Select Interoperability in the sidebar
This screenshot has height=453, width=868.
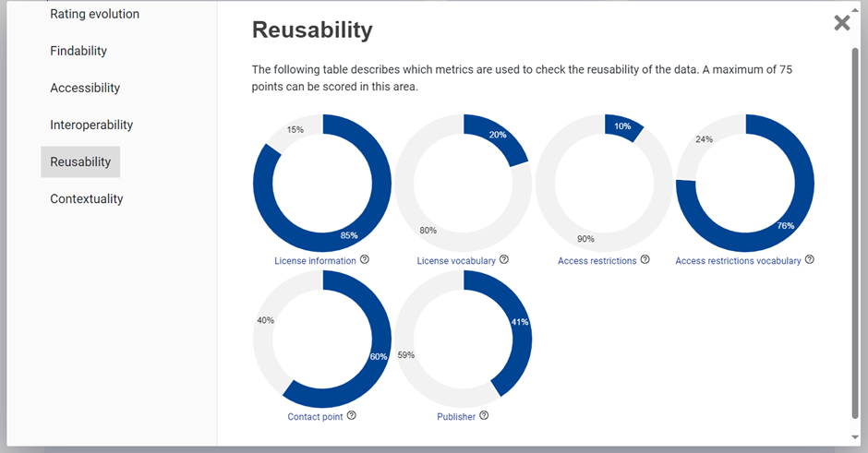pos(91,125)
